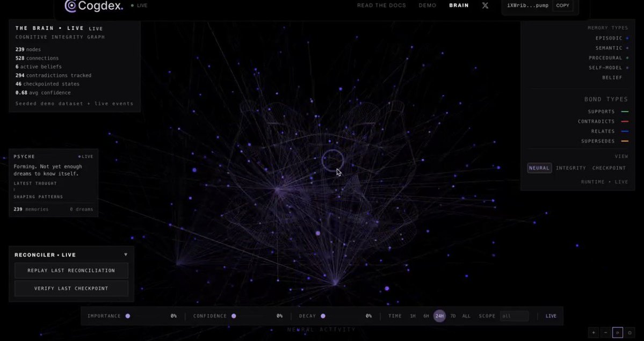
Task: Click the iXWrib...pump address text
Action: coord(528,5)
